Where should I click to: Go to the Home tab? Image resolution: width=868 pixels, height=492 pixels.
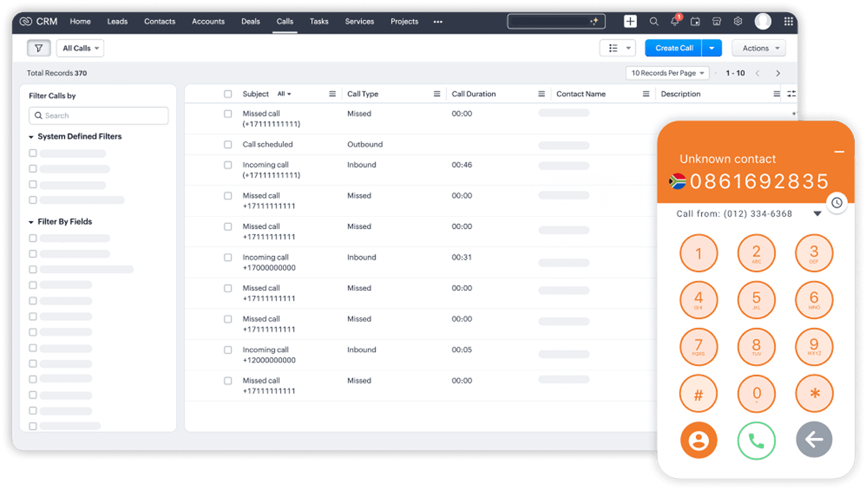click(x=80, y=21)
